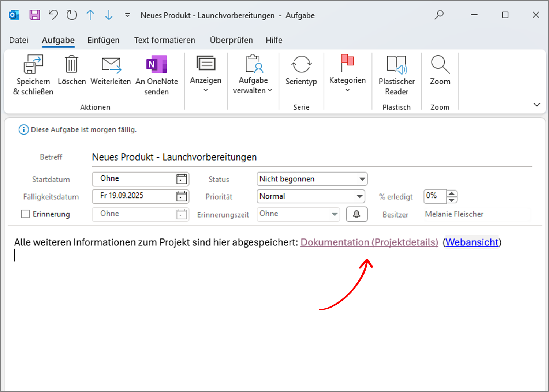Click the Zoom magnifier icon

click(x=440, y=65)
